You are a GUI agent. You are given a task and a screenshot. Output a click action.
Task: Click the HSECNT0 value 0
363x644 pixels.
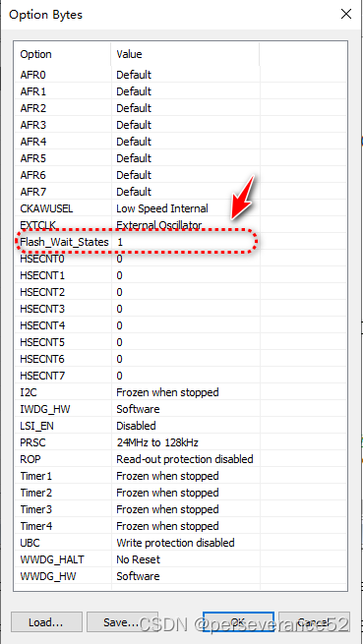119,259
